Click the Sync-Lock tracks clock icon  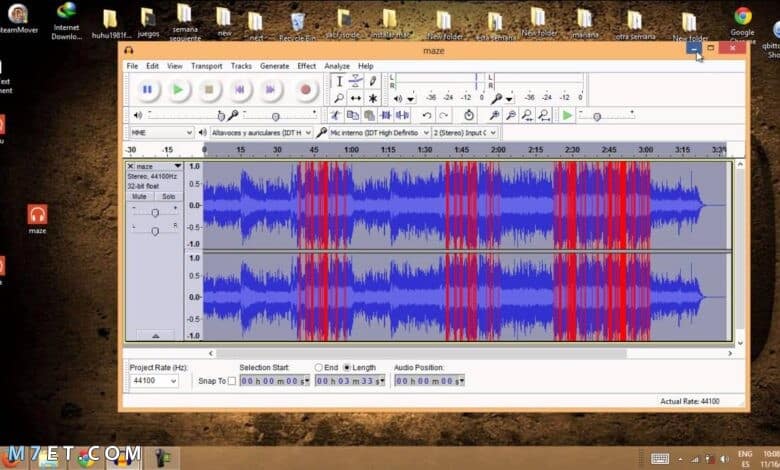click(469, 115)
